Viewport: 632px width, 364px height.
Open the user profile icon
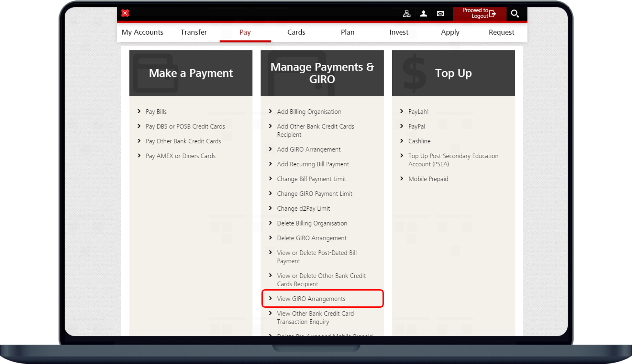coord(423,14)
